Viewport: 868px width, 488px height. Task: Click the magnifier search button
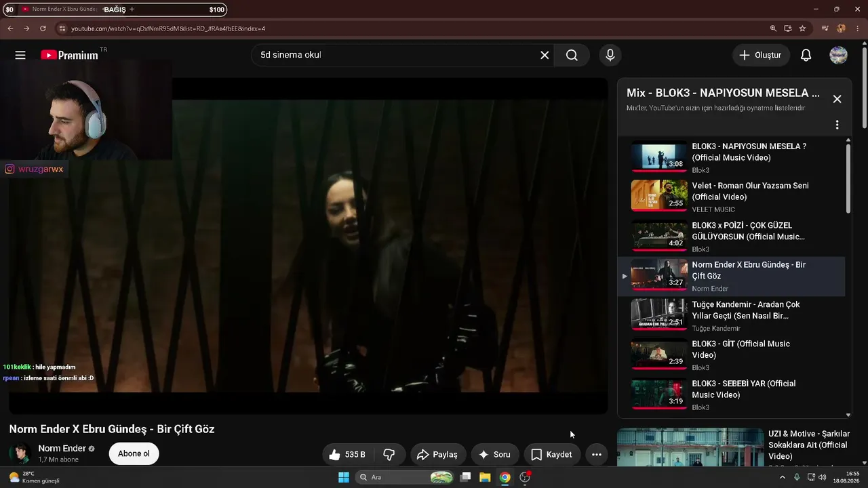coord(572,55)
